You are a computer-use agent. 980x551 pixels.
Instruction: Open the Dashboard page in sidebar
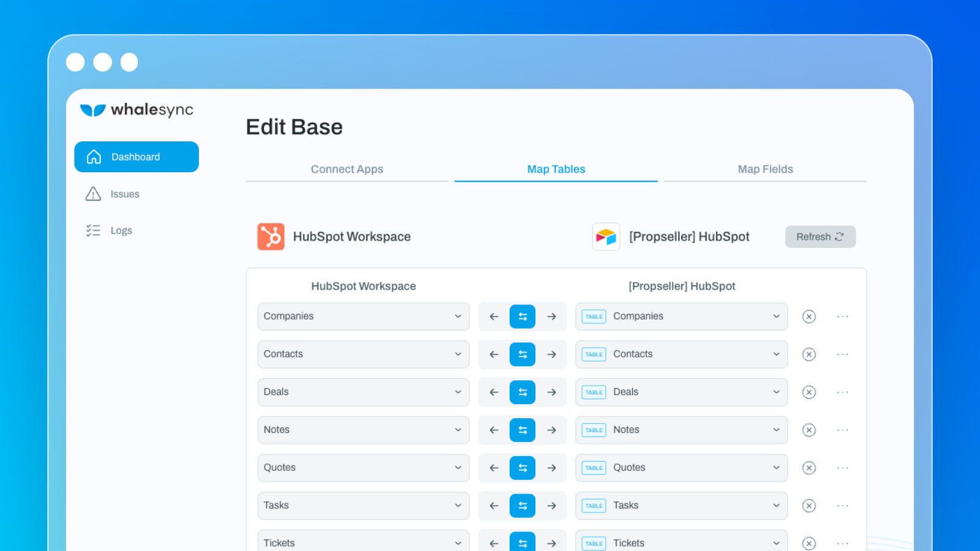[137, 157]
